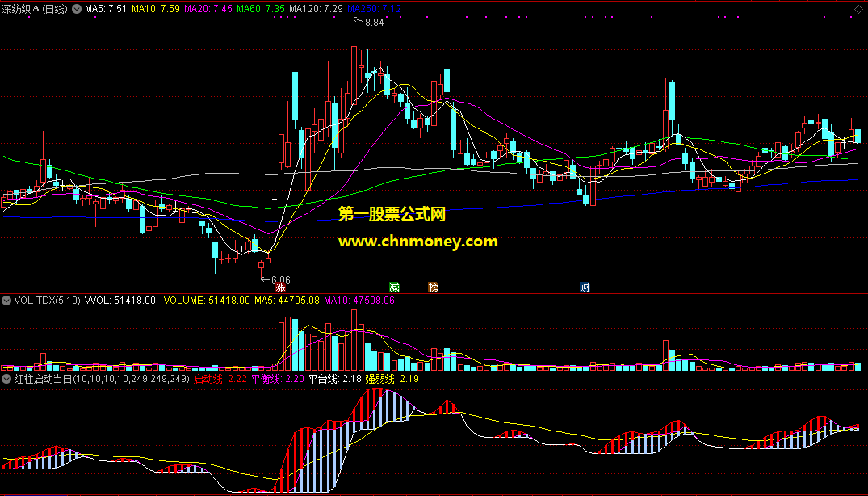
Task: Select the 红柱启动当日 indicator name with parameters
Action: (x=102, y=379)
